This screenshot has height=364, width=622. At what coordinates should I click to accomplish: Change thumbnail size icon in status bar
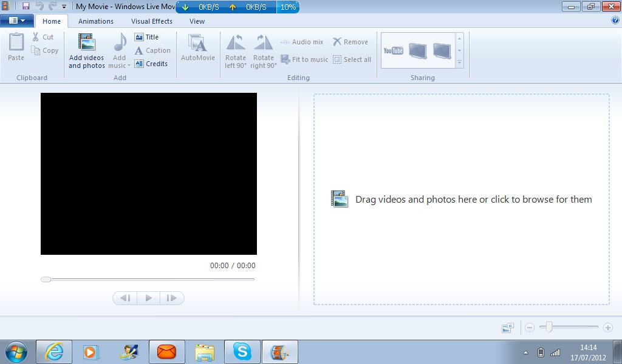click(508, 328)
